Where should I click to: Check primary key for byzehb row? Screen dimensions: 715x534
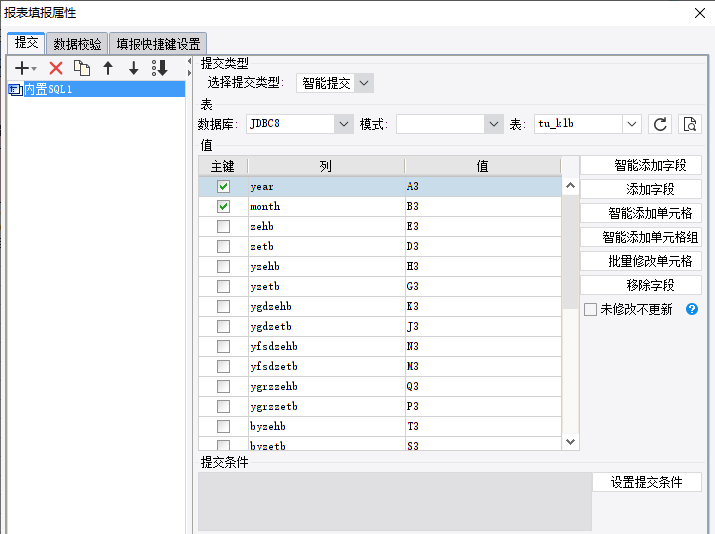223,426
